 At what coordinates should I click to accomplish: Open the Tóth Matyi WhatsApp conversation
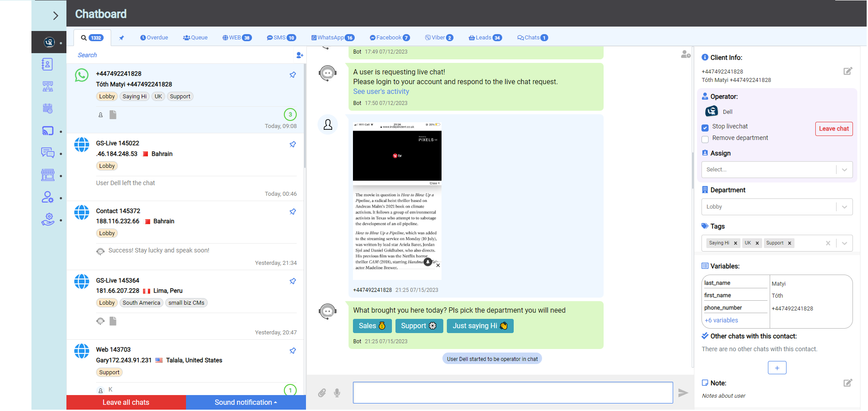coord(185,98)
